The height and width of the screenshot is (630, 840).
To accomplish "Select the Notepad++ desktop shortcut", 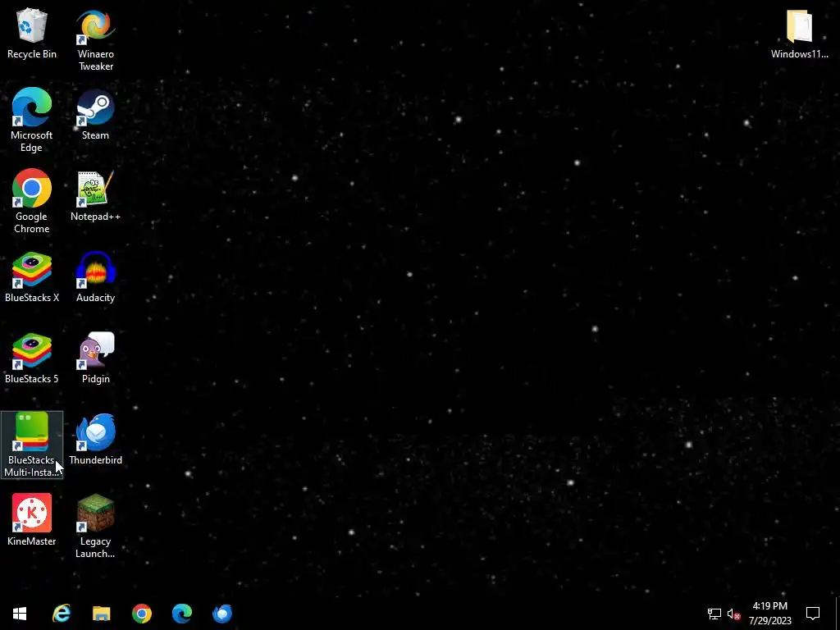I will (95, 197).
